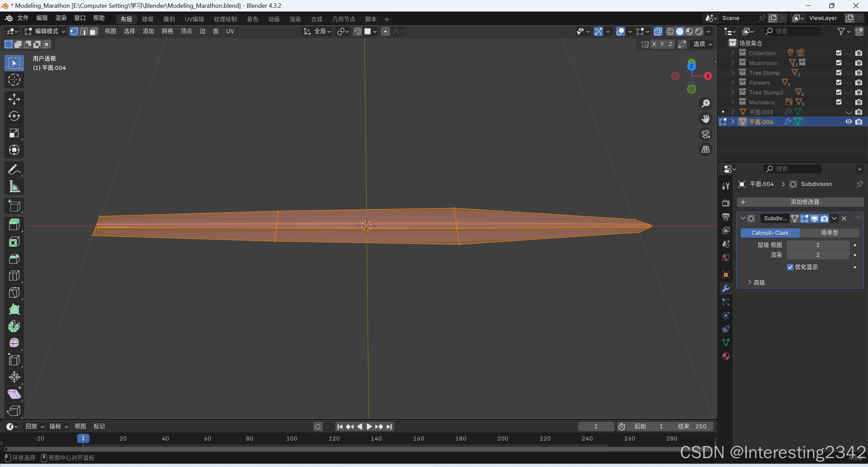Viewport: 868px width, 467px height.
Task: Hide 平面.004 with eye icon
Action: pos(848,122)
